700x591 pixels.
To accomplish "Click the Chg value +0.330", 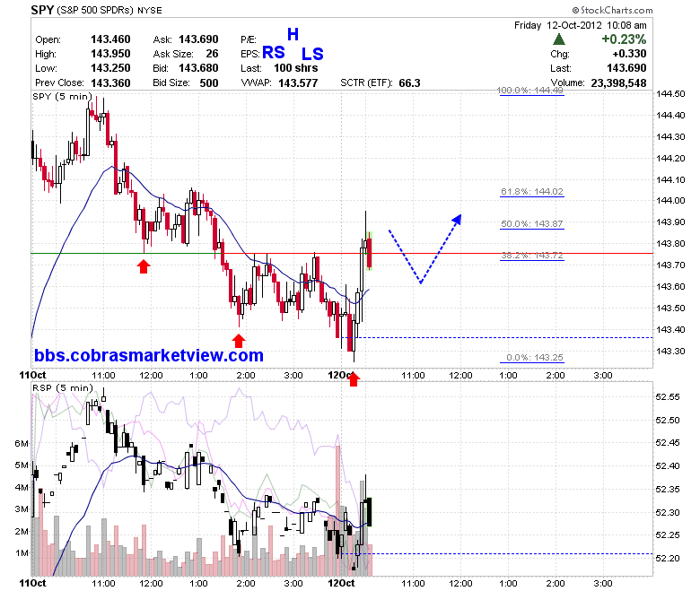I will coord(629,54).
